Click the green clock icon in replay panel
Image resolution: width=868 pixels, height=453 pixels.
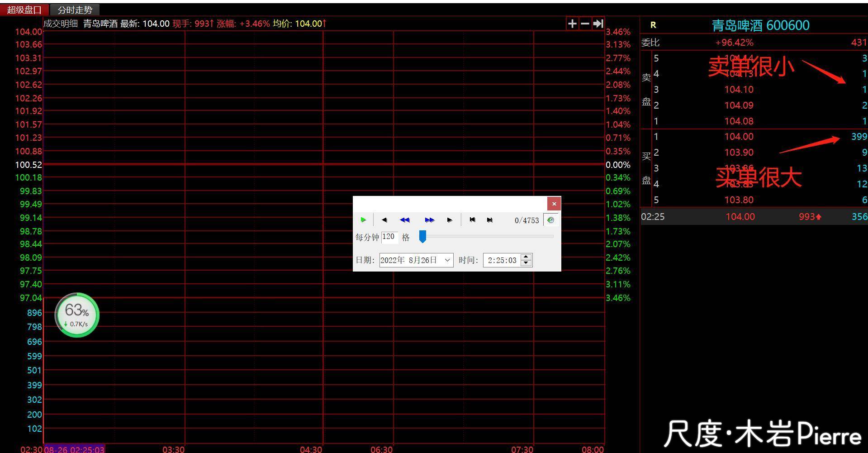click(550, 220)
